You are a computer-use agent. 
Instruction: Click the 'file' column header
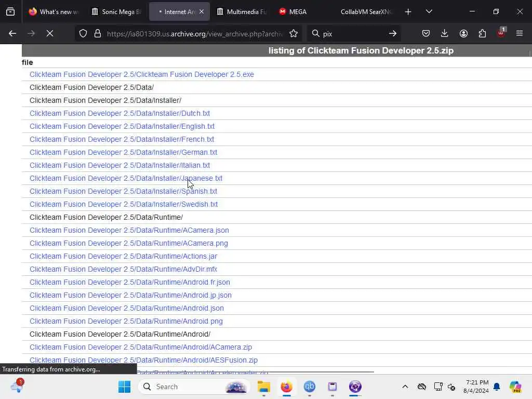pos(27,62)
